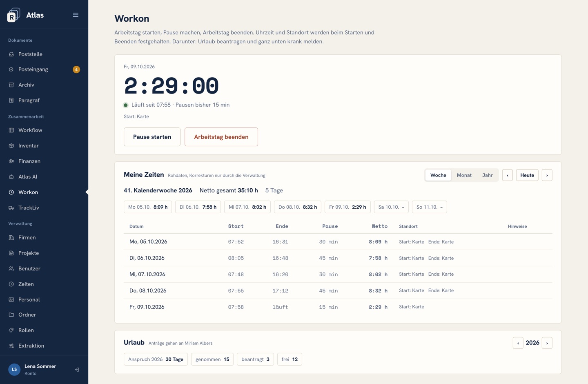
Task: Open Archiv via its sidebar icon
Action: pyautogui.click(x=11, y=85)
